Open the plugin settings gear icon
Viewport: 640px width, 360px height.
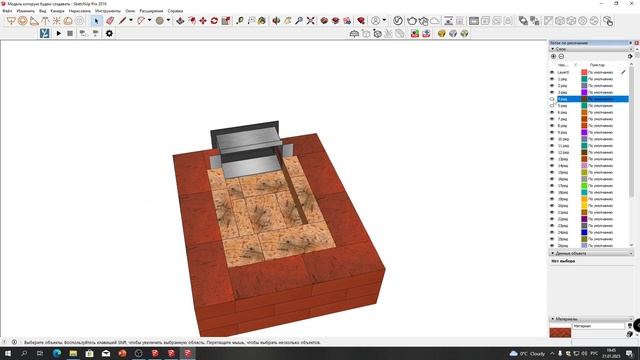[x=109, y=33]
